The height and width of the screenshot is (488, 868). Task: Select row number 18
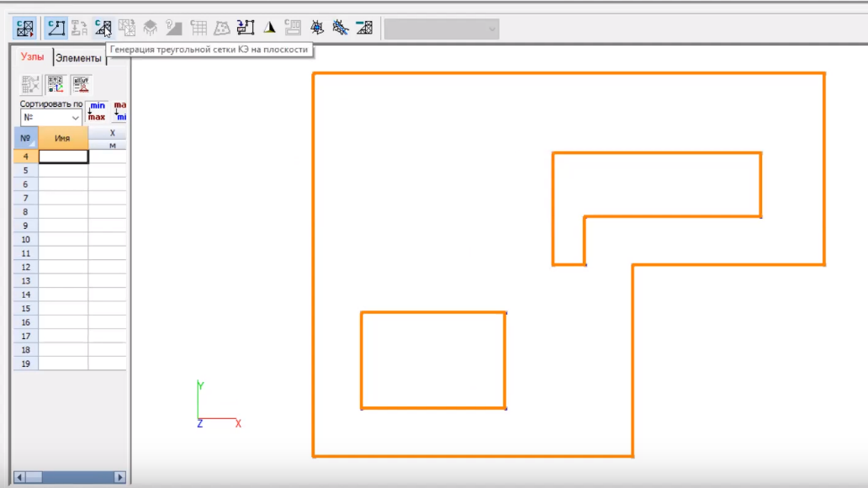(25, 350)
